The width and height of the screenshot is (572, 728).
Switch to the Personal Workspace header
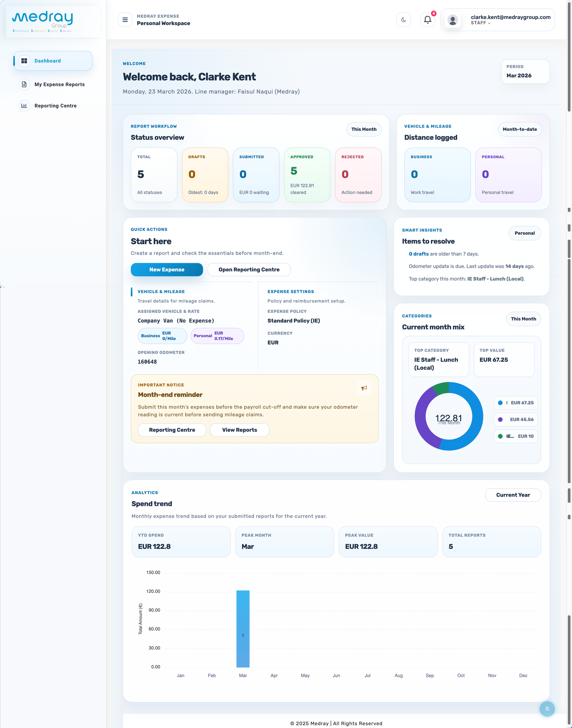pos(163,23)
